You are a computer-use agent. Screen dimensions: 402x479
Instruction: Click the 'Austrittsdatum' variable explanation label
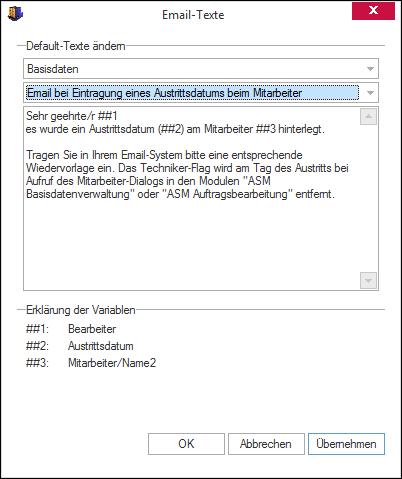pyautogui.click(x=101, y=346)
